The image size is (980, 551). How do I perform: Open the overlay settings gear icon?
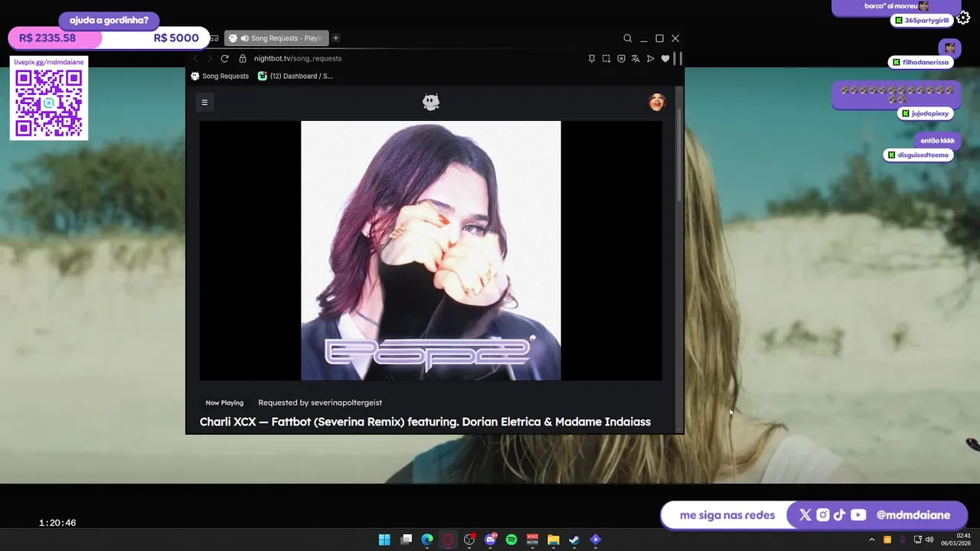pos(963,18)
